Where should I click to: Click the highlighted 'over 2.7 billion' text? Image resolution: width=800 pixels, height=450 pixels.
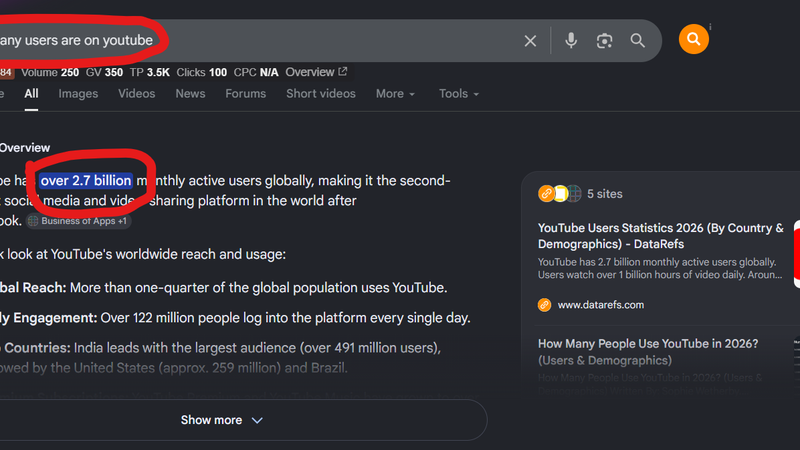pos(86,181)
